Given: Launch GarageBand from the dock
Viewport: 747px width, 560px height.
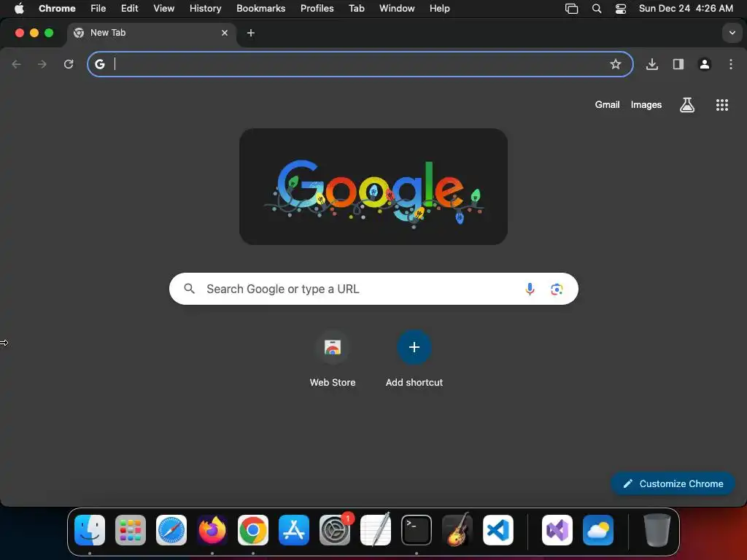Looking at the screenshot, I should click(457, 530).
